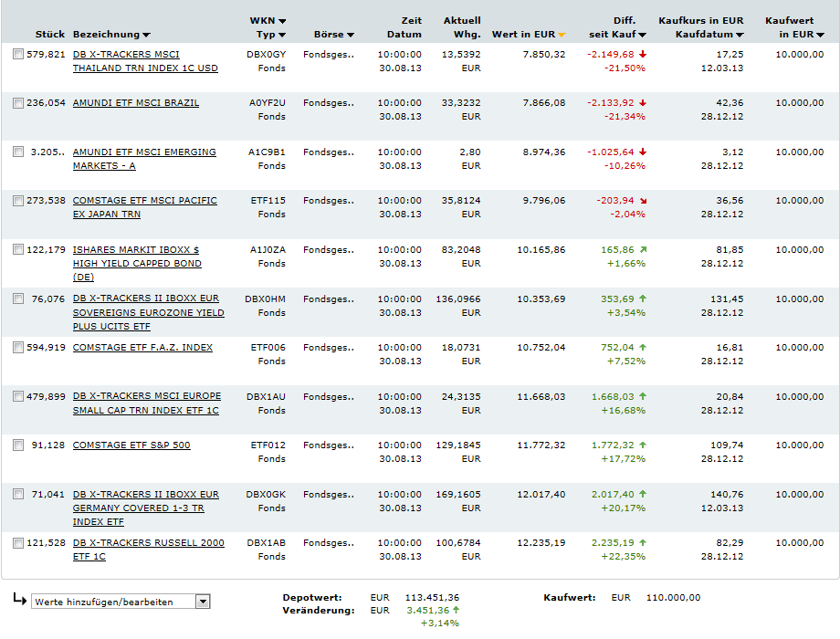Click the Depotwert total amount

coord(432,597)
